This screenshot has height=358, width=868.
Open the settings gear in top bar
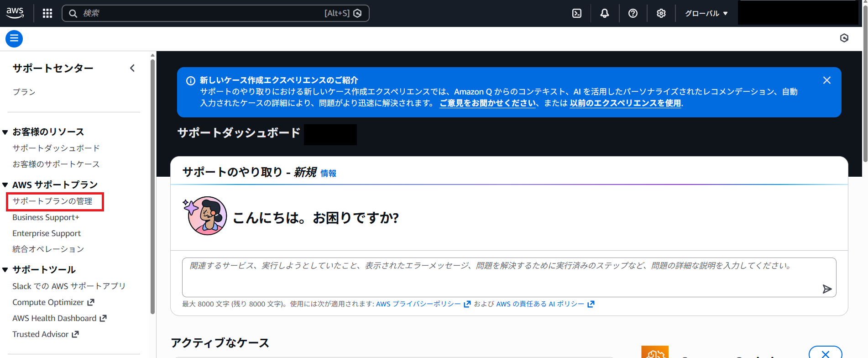(661, 13)
